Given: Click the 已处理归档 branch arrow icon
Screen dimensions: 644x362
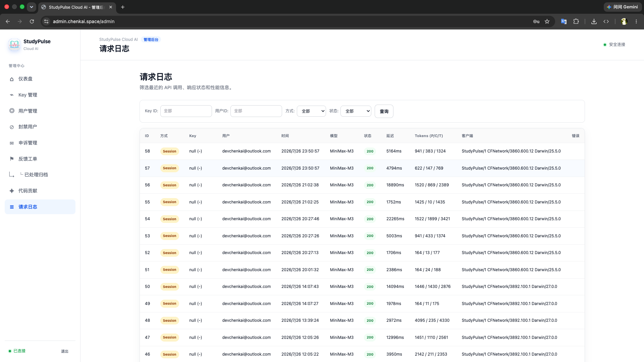Looking at the screenshot, I should pos(12,175).
